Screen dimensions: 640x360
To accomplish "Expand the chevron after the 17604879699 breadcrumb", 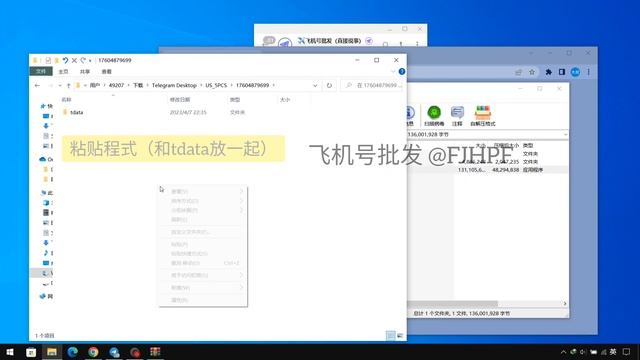I will click(273, 85).
